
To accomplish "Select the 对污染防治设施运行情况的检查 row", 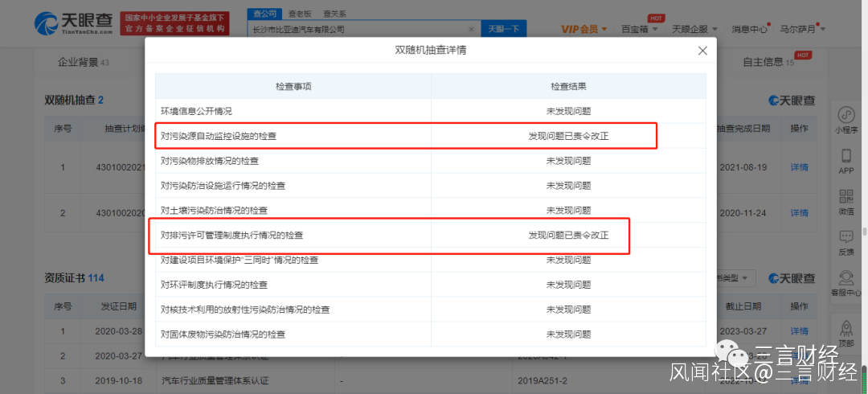I will 431,186.
